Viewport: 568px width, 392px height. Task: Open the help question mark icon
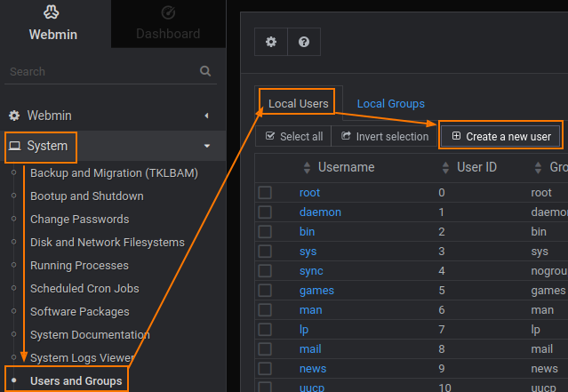click(x=303, y=42)
